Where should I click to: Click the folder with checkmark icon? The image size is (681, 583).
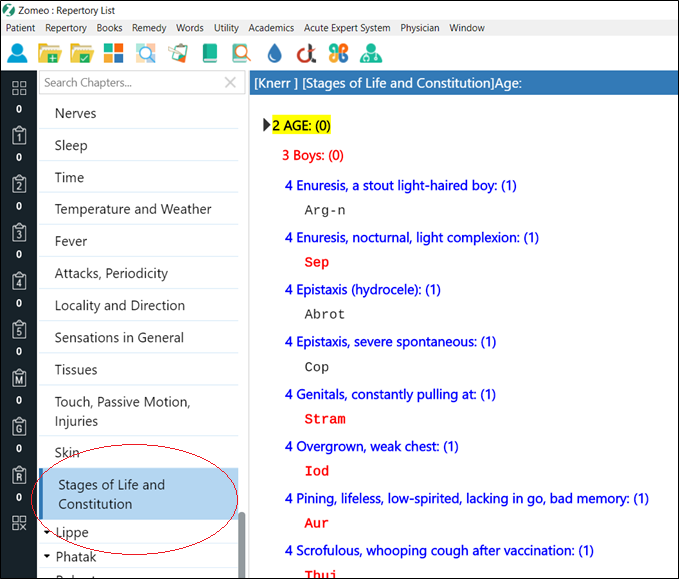coord(81,53)
